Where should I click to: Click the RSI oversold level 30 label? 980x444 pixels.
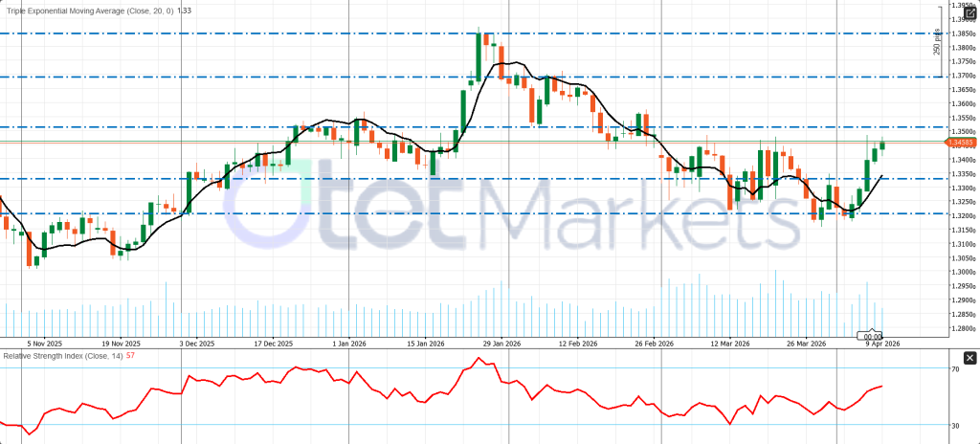(x=955, y=426)
